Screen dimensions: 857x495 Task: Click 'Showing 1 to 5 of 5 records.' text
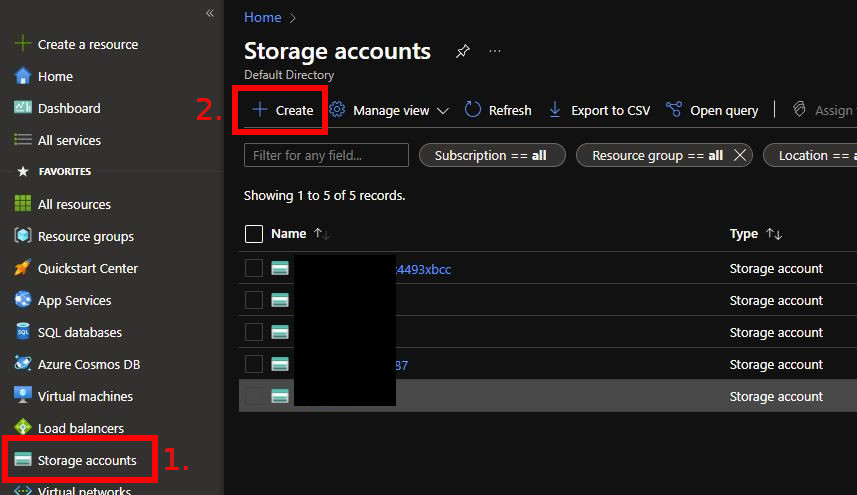pyautogui.click(x=325, y=196)
